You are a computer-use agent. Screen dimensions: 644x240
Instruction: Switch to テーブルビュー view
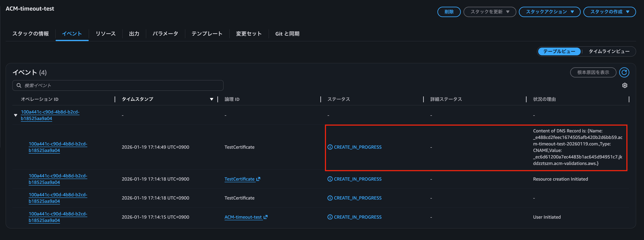pyautogui.click(x=559, y=51)
